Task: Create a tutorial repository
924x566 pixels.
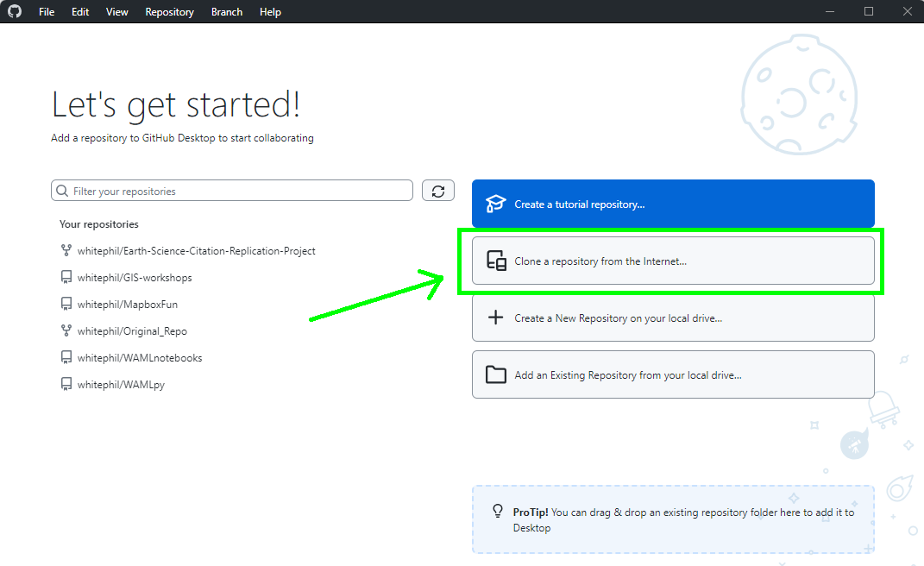Action: point(673,204)
